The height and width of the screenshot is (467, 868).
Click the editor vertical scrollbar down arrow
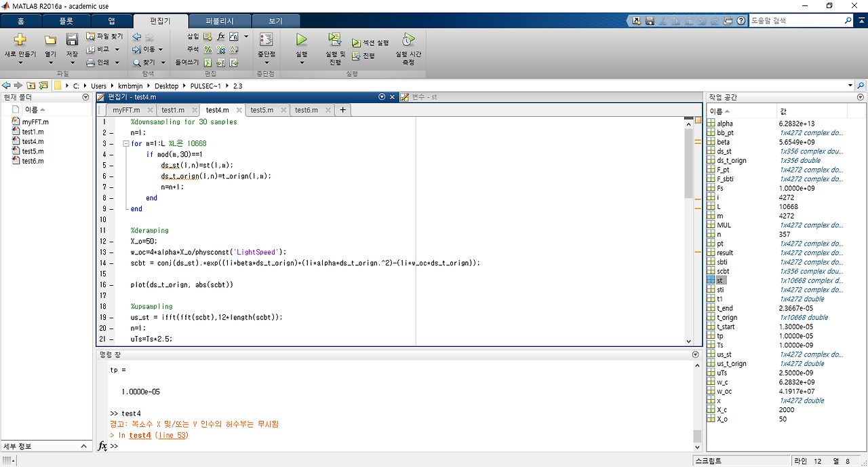pyautogui.click(x=688, y=341)
